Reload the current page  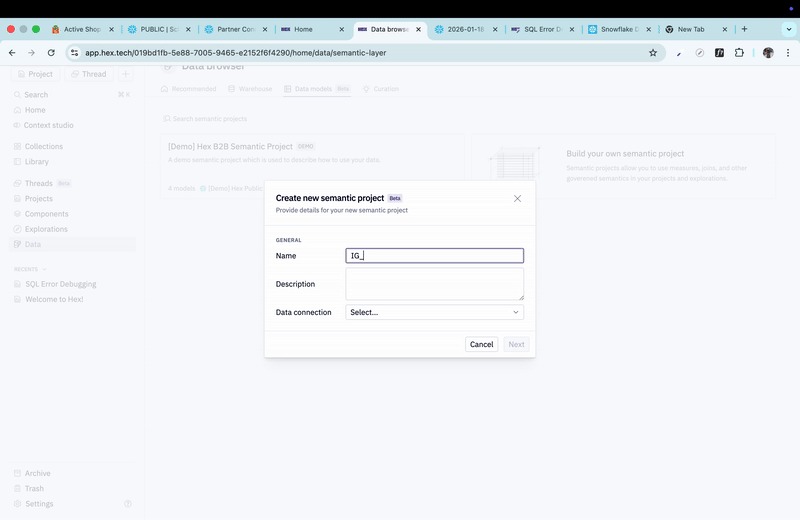[51, 53]
